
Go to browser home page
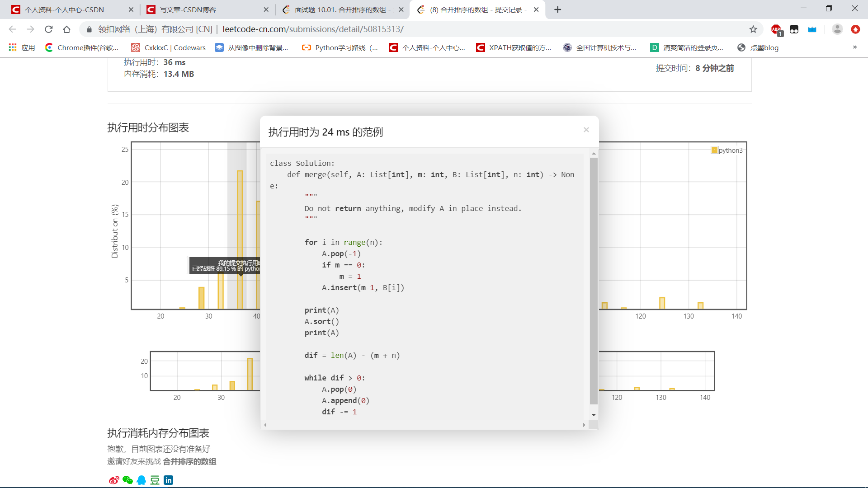(x=66, y=29)
